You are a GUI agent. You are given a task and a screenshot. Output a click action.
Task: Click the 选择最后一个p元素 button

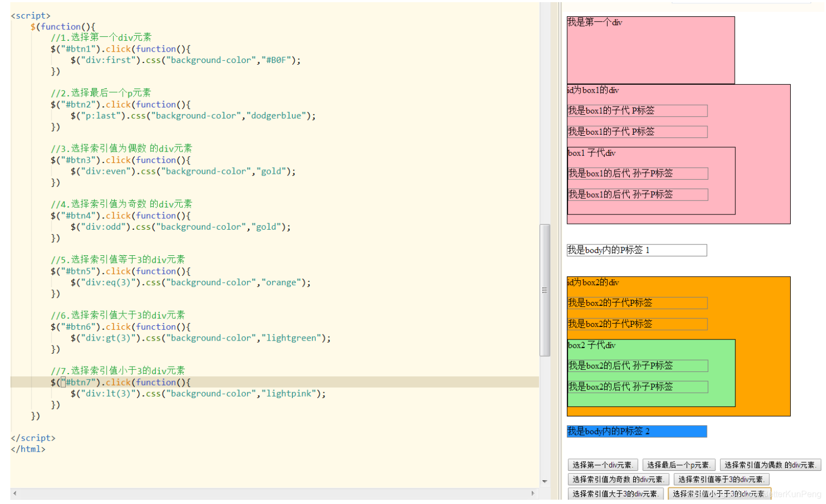tap(679, 465)
